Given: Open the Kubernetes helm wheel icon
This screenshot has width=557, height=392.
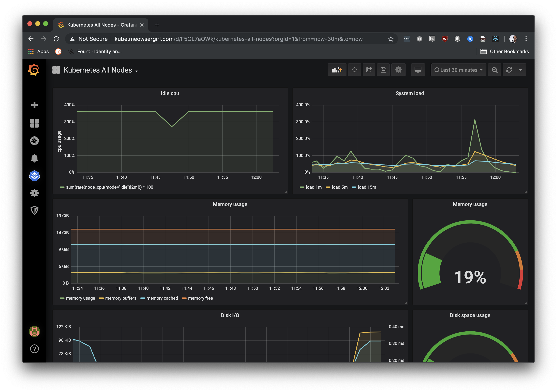Looking at the screenshot, I should pyautogui.click(x=34, y=176).
